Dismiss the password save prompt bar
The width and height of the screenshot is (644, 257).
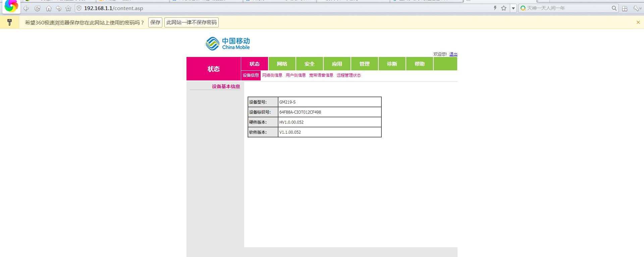638,22
